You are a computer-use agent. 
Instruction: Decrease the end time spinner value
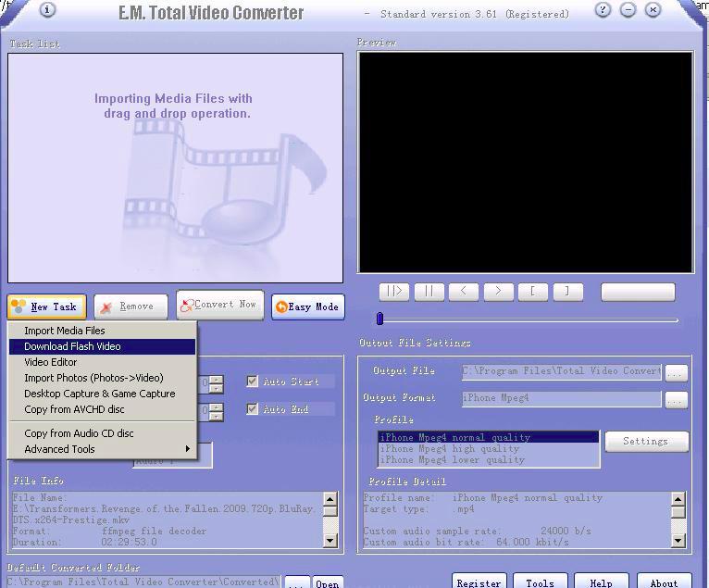click(x=217, y=416)
